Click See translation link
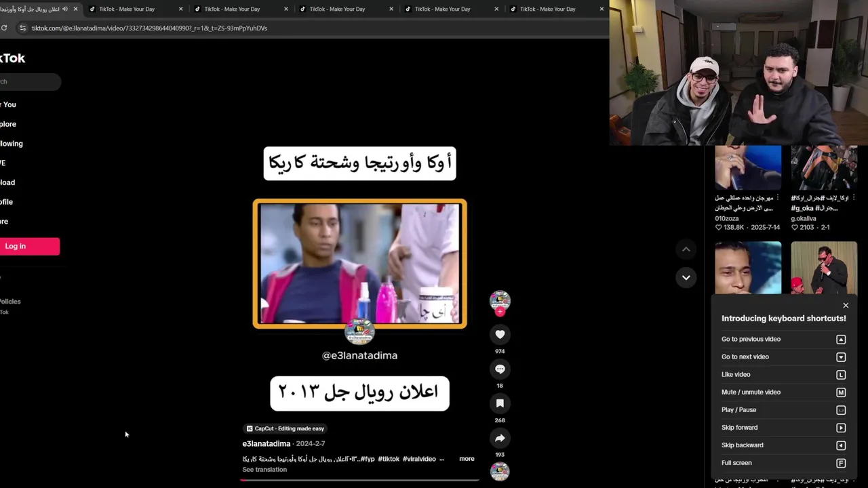The width and height of the screenshot is (868, 488). tap(264, 469)
